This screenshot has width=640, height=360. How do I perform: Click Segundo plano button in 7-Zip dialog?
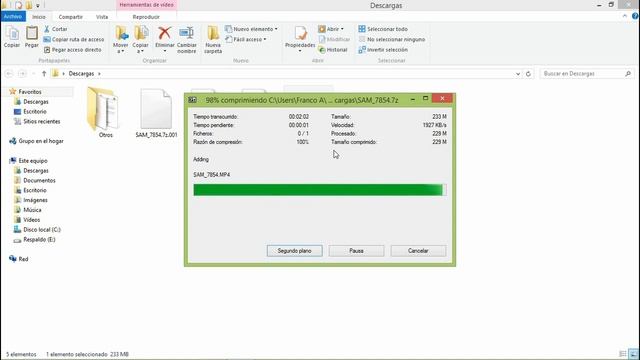tap(295, 251)
